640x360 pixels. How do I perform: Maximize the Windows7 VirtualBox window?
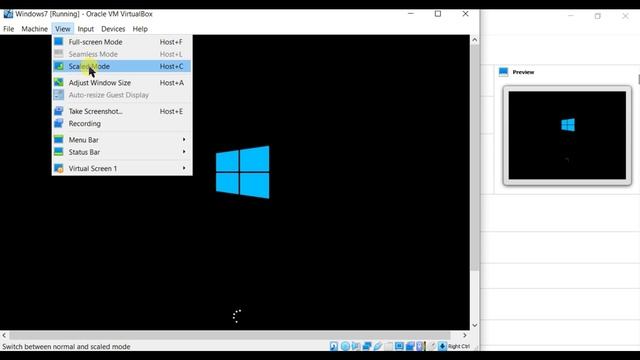point(438,14)
